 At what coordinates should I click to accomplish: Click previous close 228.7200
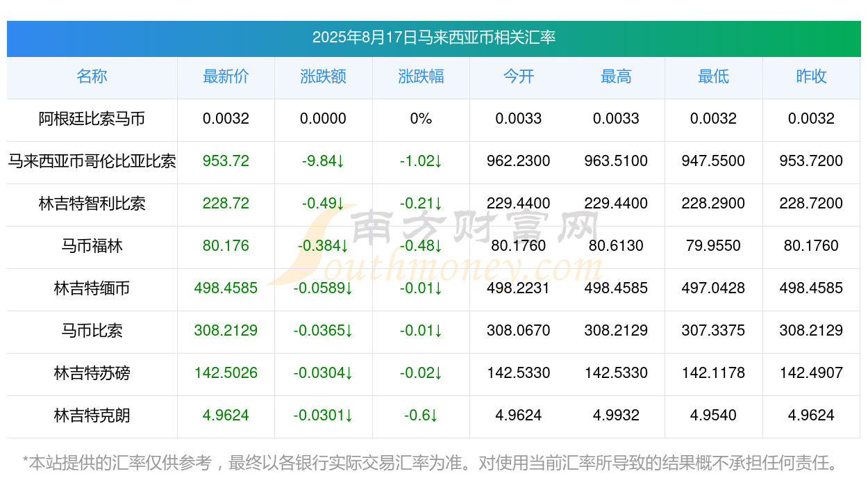[811, 204]
